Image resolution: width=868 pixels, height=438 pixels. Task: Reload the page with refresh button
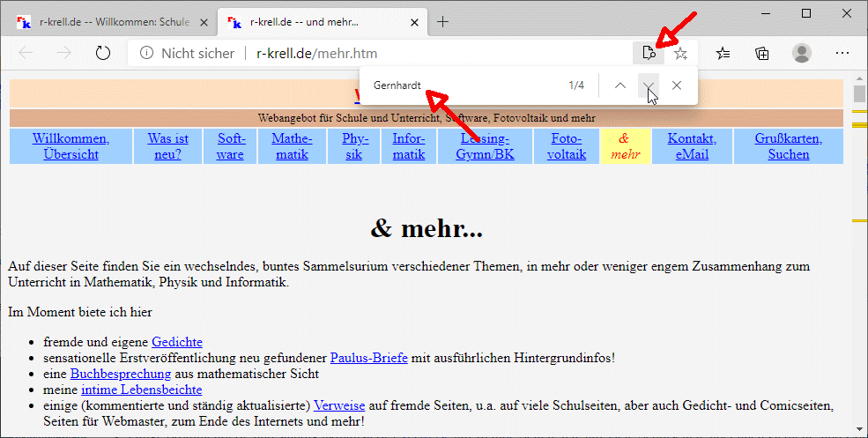103,53
